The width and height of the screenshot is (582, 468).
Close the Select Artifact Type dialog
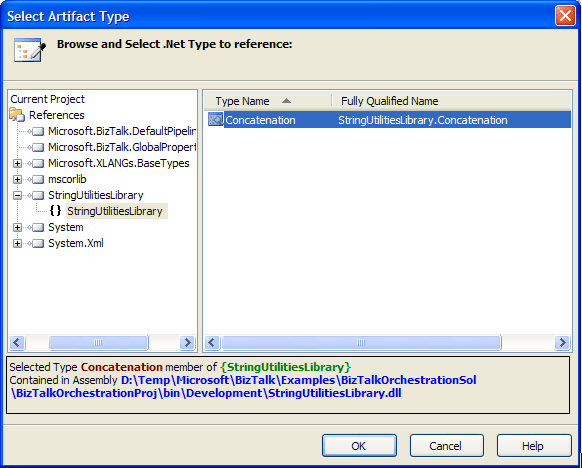[565, 16]
